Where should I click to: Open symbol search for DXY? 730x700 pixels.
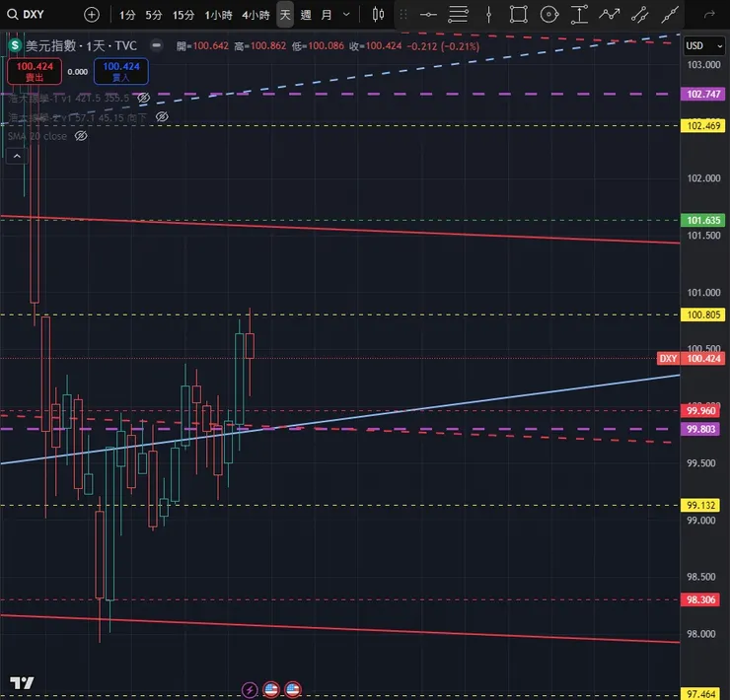(26, 15)
